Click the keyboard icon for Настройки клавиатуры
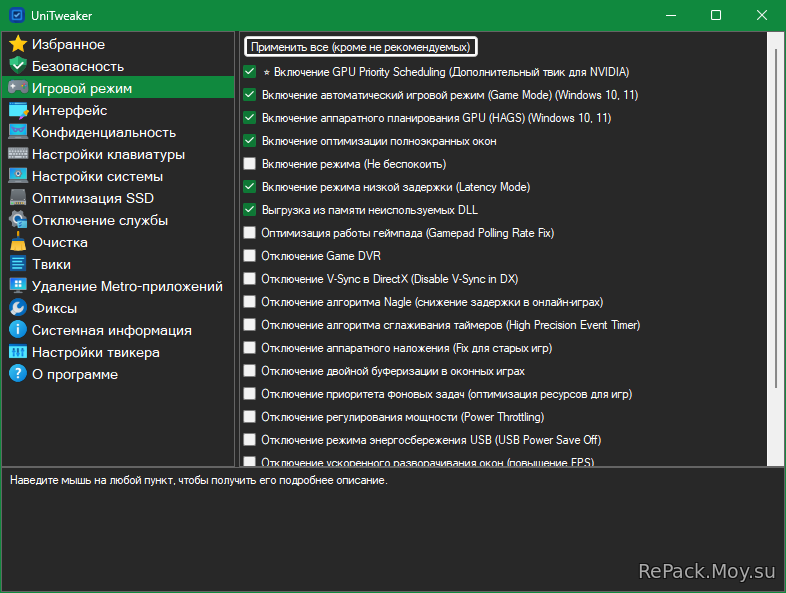The image size is (786, 593). pyautogui.click(x=17, y=154)
